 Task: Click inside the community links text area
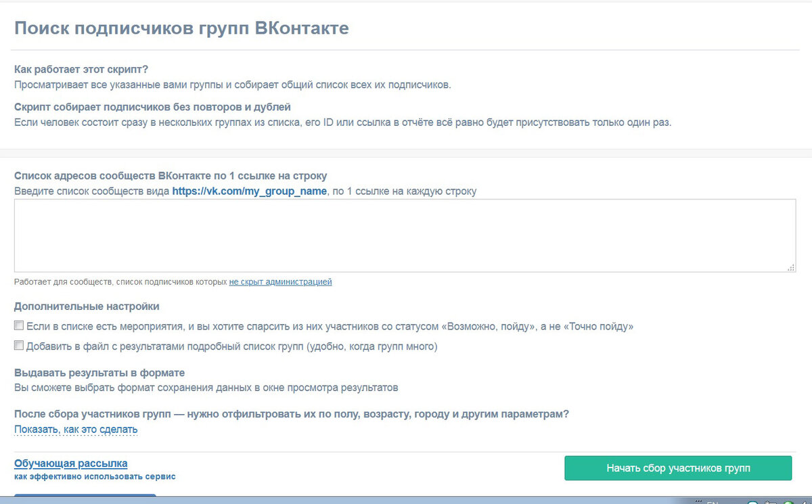click(405, 235)
